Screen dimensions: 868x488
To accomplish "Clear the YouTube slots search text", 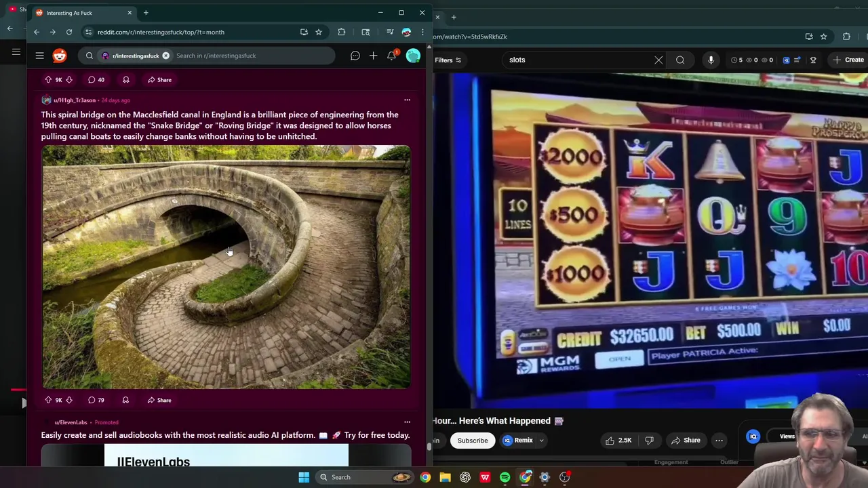I will 658,60.
